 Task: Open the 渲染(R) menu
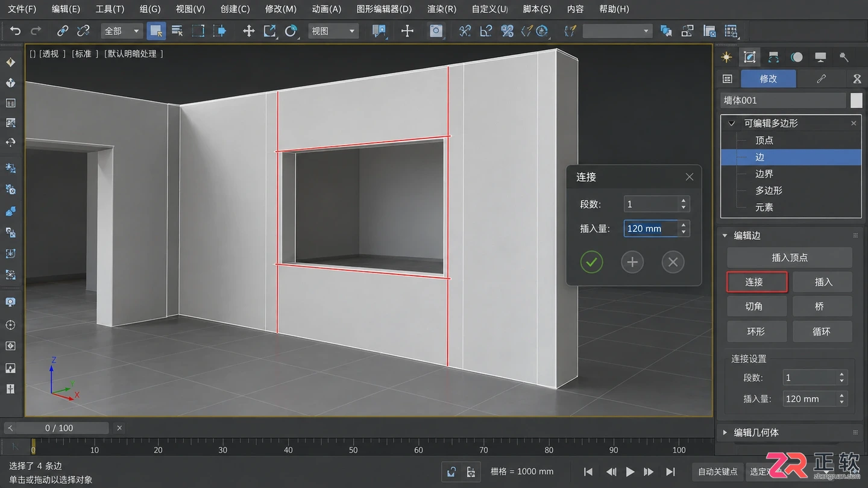tap(442, 9)
